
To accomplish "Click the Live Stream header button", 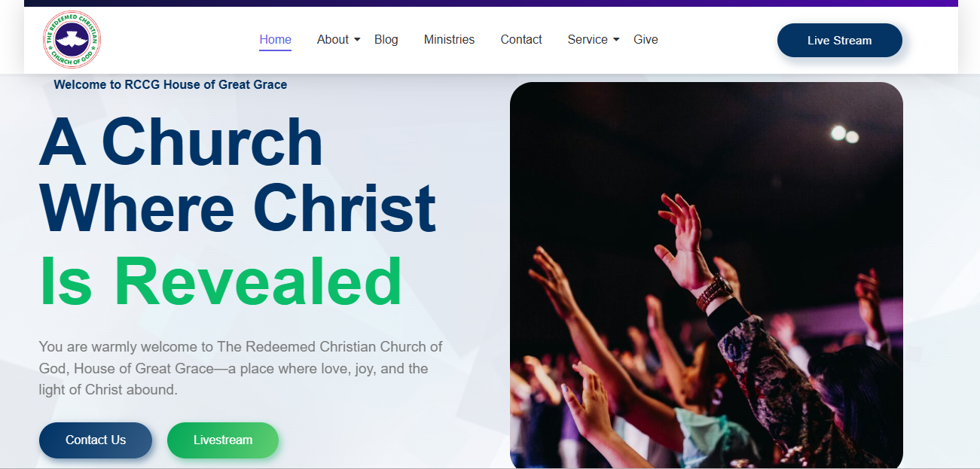I will click(840, 41).
